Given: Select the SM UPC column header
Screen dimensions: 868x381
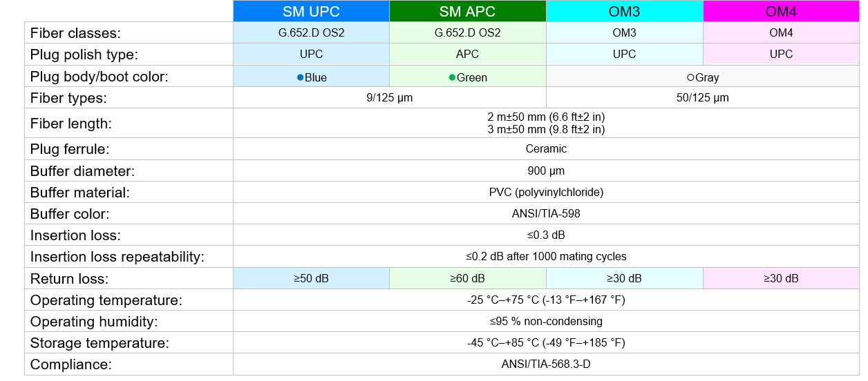Looking at the screenshot, I should pos(311,12).
